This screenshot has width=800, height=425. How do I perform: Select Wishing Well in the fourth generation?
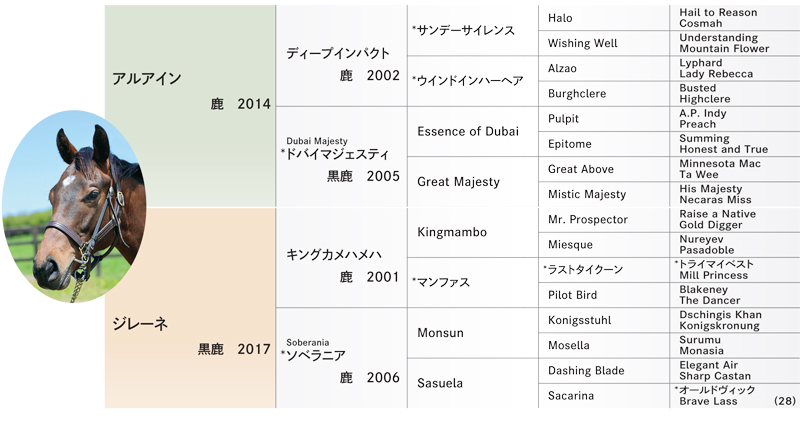pos(604,43)
